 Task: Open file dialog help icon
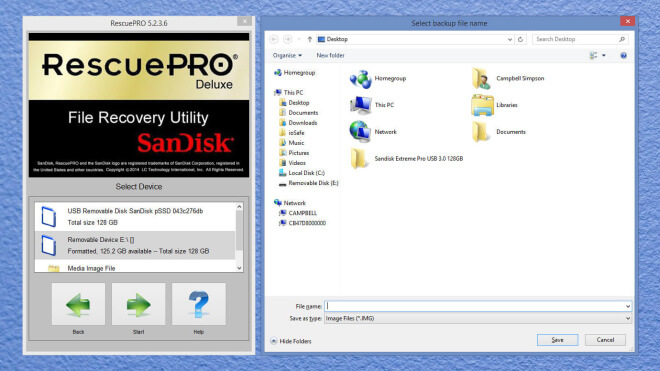coord(623,55)
